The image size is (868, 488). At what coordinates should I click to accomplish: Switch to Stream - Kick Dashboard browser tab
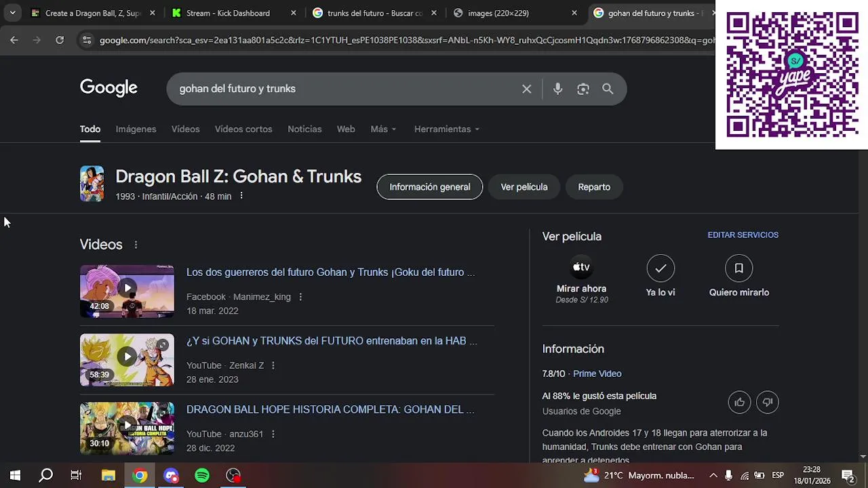pos(234,13)
